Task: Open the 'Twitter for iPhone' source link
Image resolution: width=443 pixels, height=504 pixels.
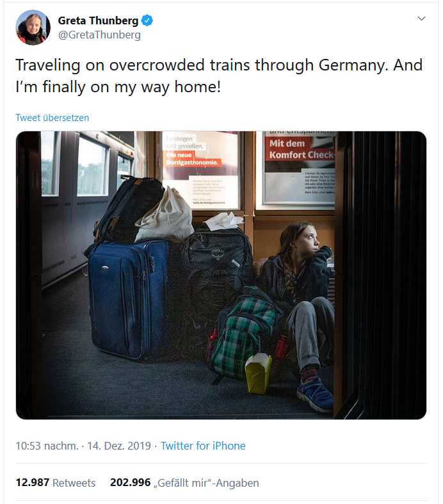Action: click(203, 446)
